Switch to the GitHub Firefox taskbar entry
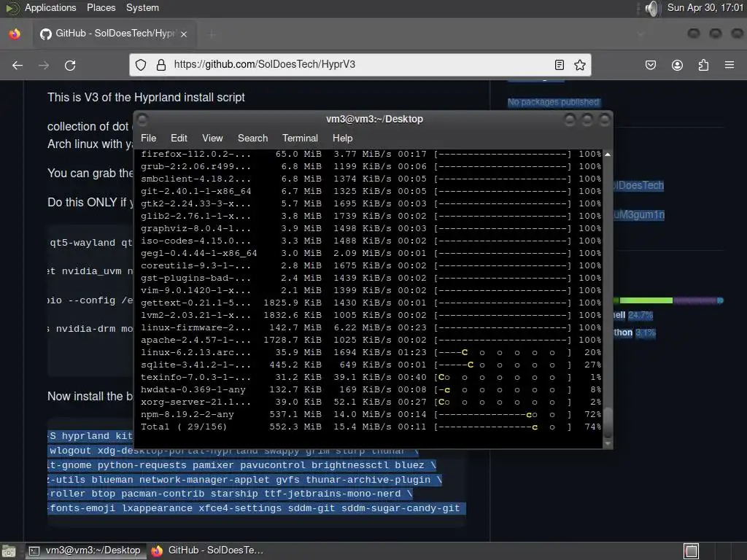The image size is (747, 560). (207, 551)
